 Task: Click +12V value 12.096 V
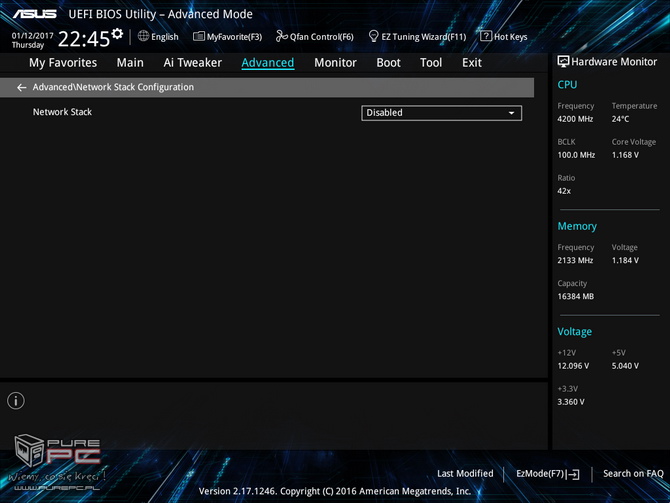tap(573, 366)
